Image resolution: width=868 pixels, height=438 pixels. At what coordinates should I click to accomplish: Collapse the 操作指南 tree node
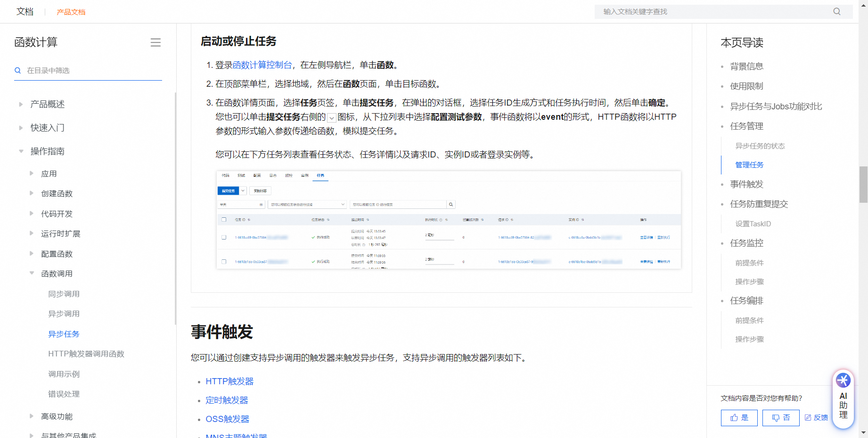click(21, 151)
